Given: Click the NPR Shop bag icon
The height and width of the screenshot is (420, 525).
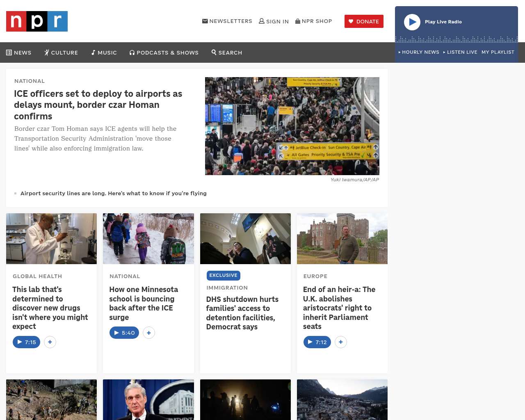Looking at the screenshot, I should pyautogui.click(x=298, y=21).
